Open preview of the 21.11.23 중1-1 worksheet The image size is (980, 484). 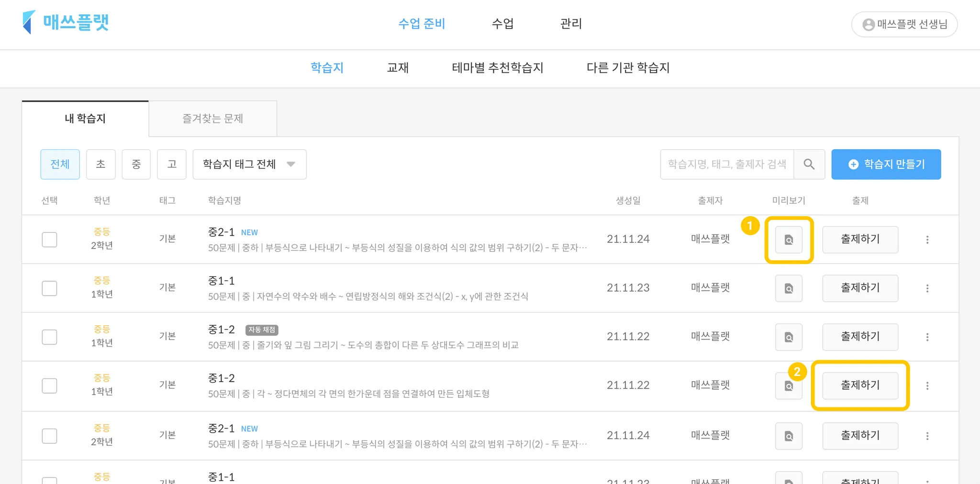(x=789, y=288)
